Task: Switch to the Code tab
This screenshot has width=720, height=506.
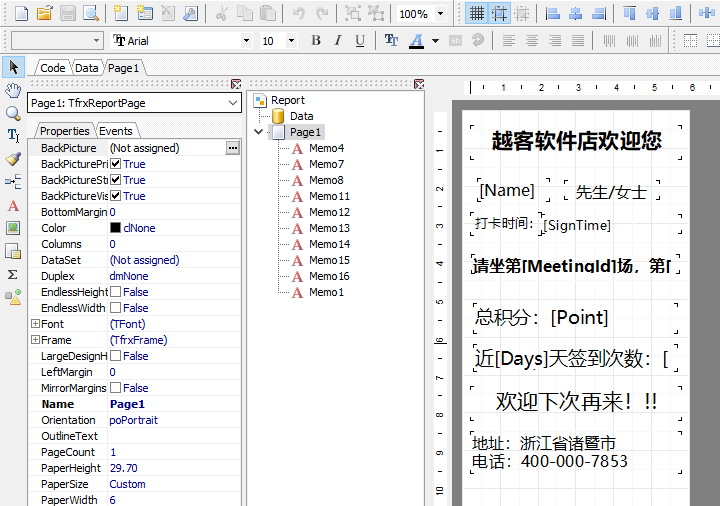Action: [x=52, y=68]
